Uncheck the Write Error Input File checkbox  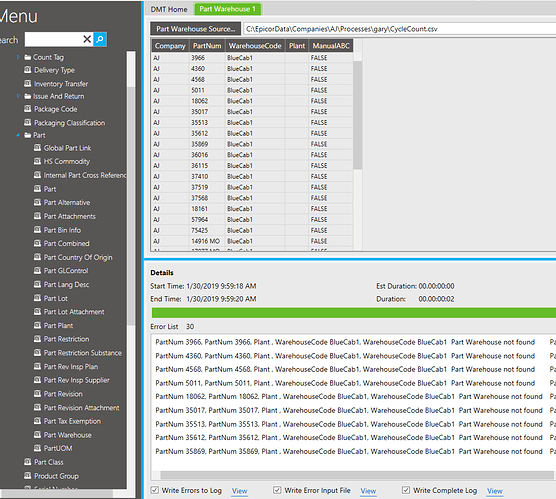coord(277,490)
